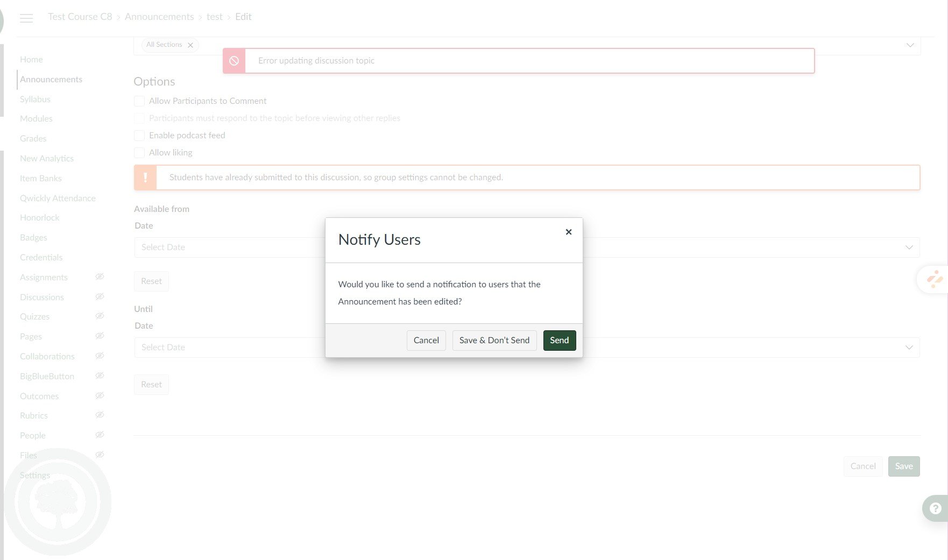
Task: Click the page Save button
Action: pos(904,466)
